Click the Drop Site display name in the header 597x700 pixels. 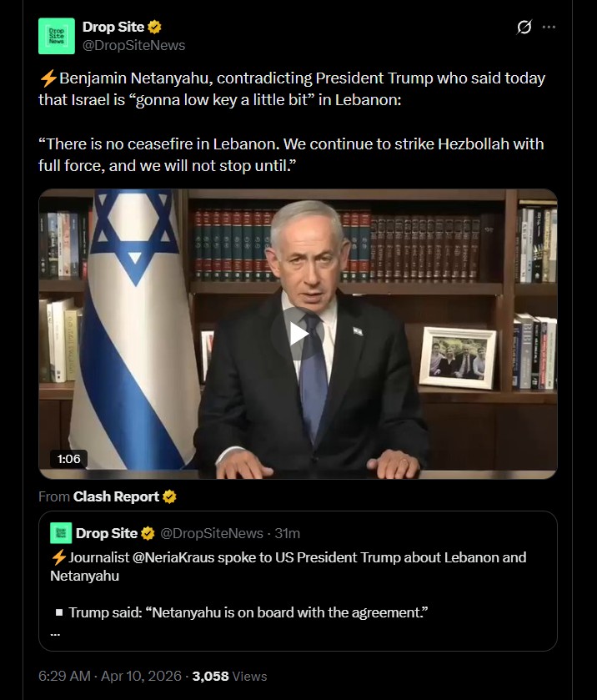pos(113,28)
